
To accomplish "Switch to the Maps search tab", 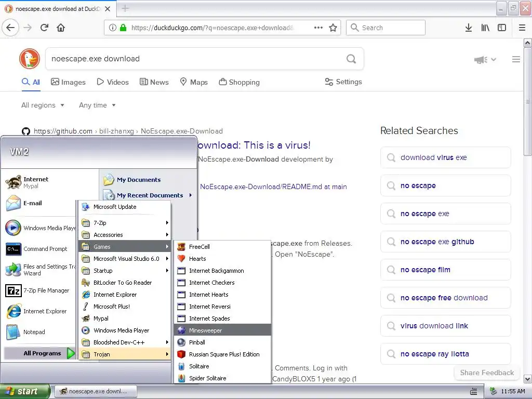I will click(x=193, y=82).
